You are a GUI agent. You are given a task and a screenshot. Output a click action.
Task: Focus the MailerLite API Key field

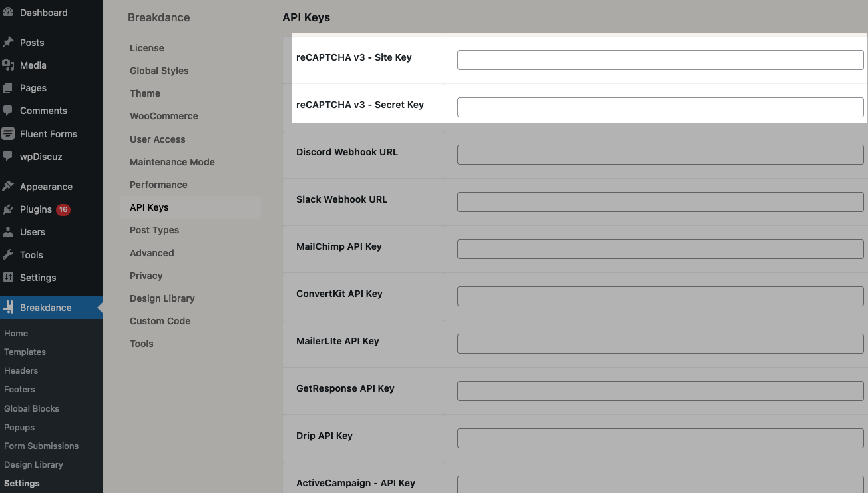(x=660, y=344)
